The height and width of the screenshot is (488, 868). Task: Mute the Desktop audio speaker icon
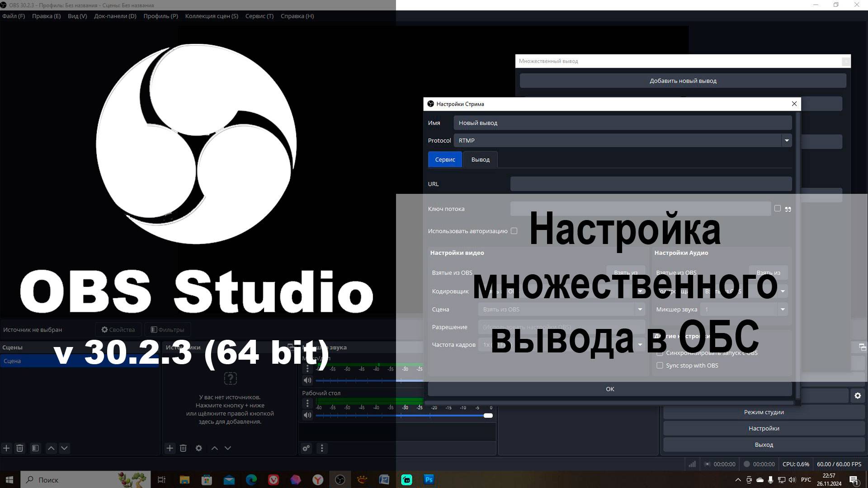(307, 415)
